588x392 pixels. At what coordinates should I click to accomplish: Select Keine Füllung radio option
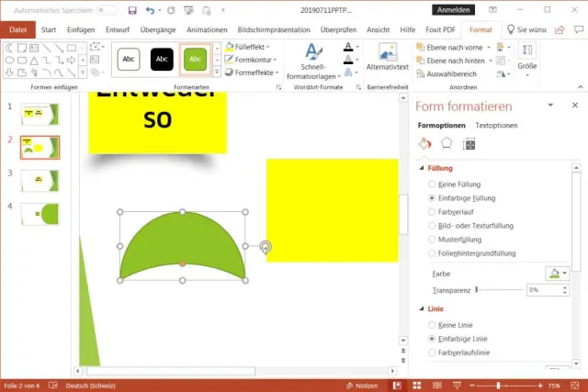pos(432,185)
